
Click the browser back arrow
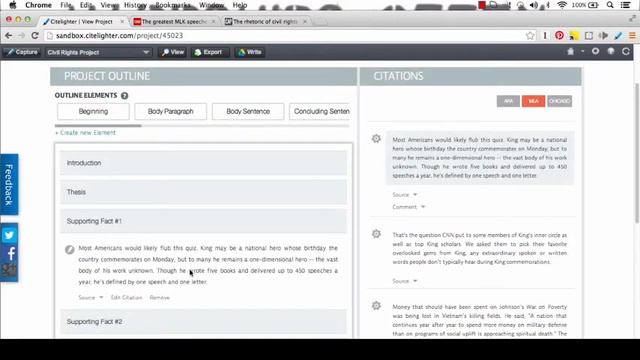9,36
